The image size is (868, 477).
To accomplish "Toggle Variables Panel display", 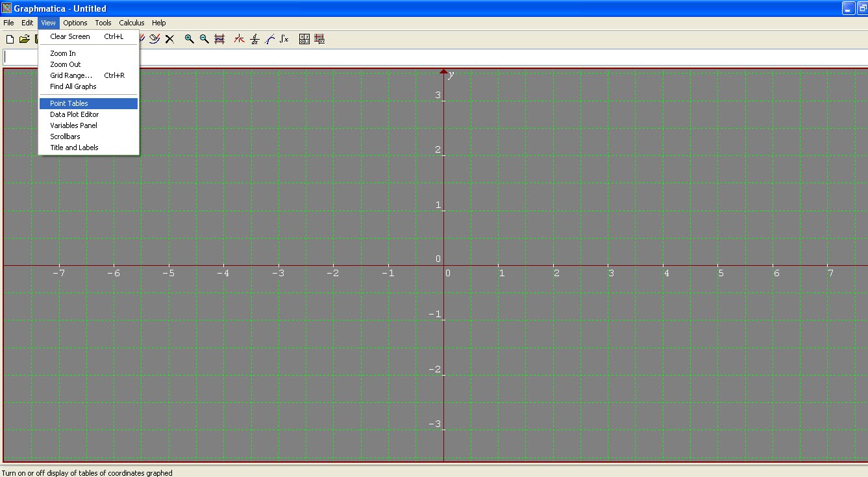I will click(x=89, y=125).
